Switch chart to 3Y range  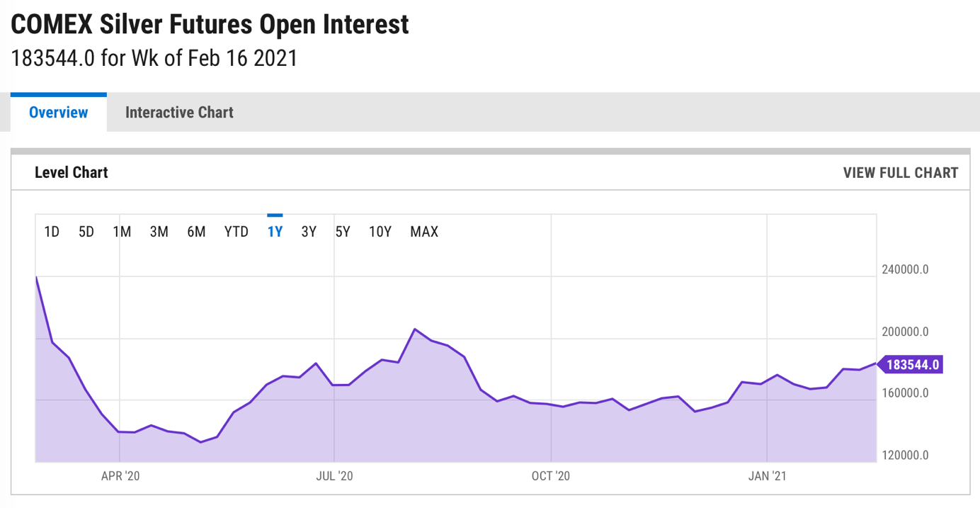click(309, 232)
